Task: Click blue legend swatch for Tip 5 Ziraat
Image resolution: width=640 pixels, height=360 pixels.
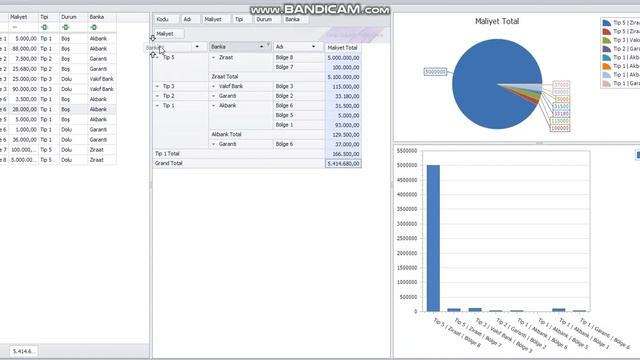Action: (607, 23)
